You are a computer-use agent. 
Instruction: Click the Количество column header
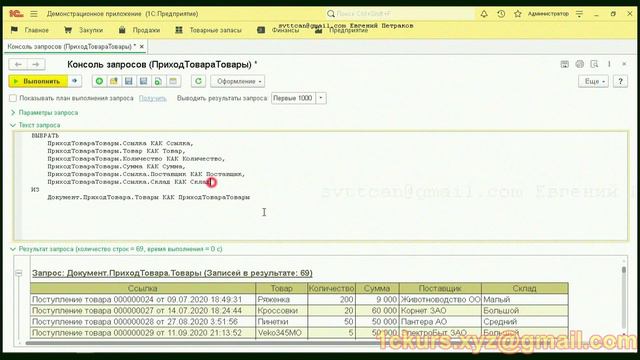pos(331,288)
